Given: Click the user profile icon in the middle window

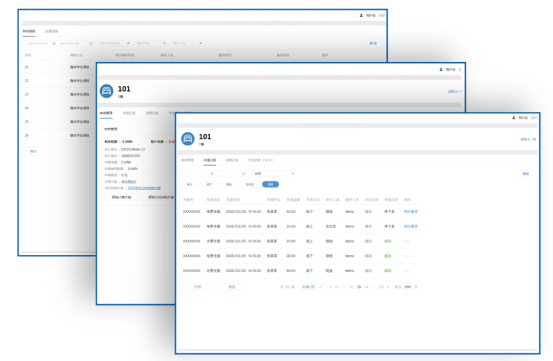Looking at the screenshot, I should (x=441, y=69).
